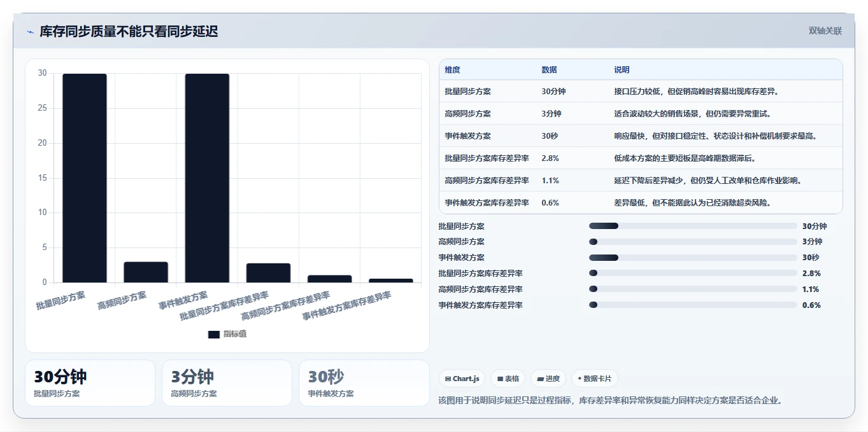This screenshot has height=432, width=868.
Task: Click the 事件触发方案库存差异率 progress bar
Action: coord(693,305)
